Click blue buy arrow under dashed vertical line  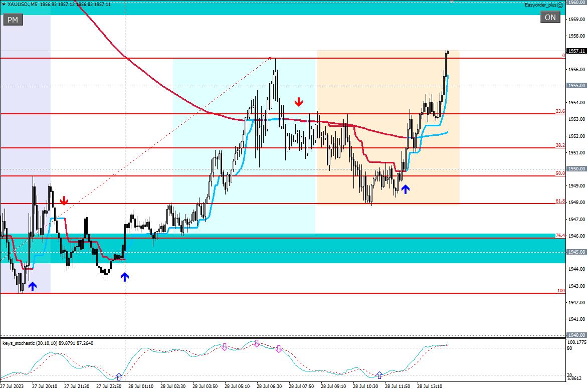(x=124, y=276)
